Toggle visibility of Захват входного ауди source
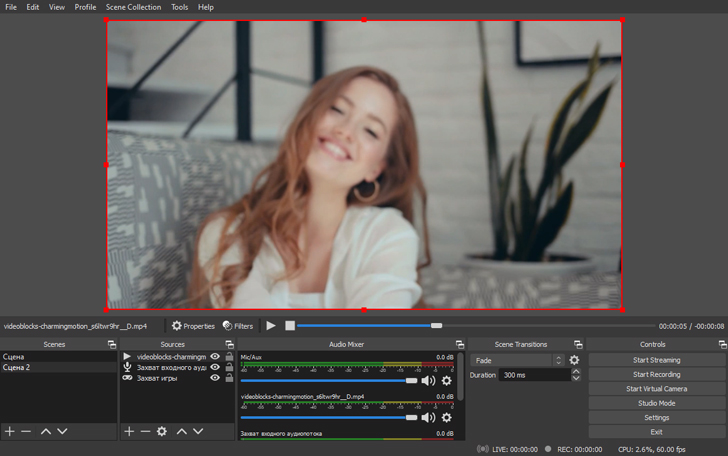This screenshot has width=728, height=456. point(215,367)
